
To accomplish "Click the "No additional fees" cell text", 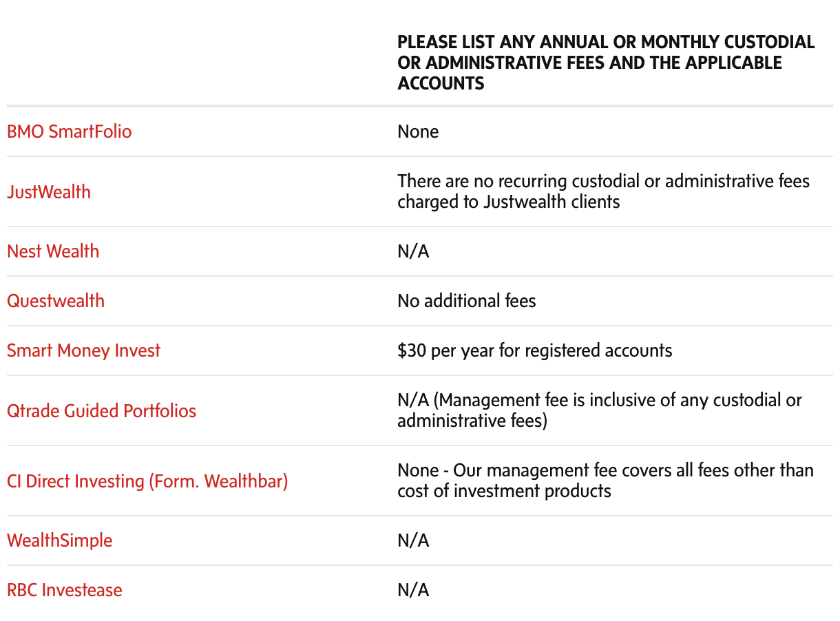I will pyautogui.click(x=466, y=301).
